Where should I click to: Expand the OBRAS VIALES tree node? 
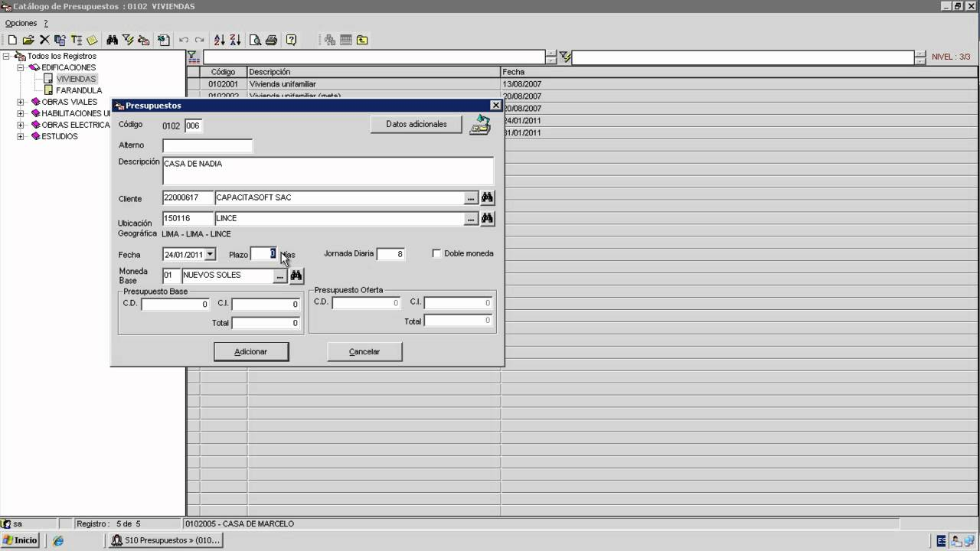tap(21, 102)
